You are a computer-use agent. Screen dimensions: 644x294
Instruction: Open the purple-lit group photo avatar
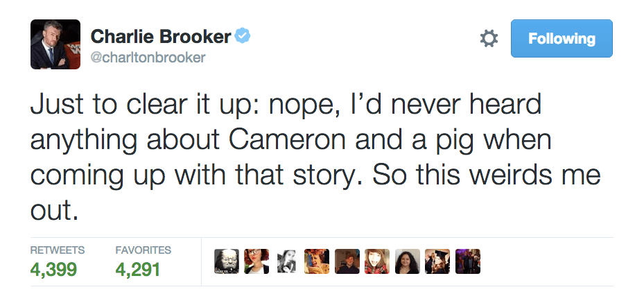[468, 261]
